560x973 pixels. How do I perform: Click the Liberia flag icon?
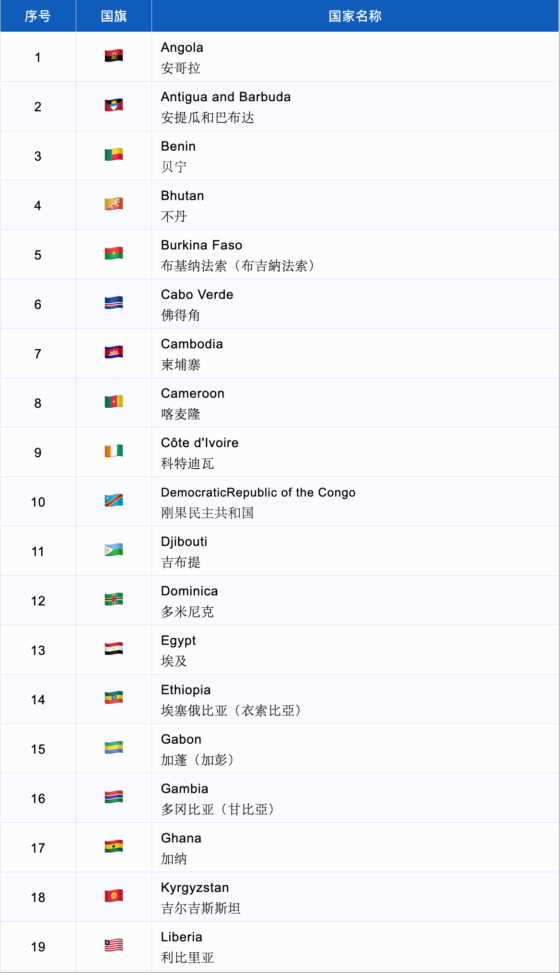click(x=114, y=945)
